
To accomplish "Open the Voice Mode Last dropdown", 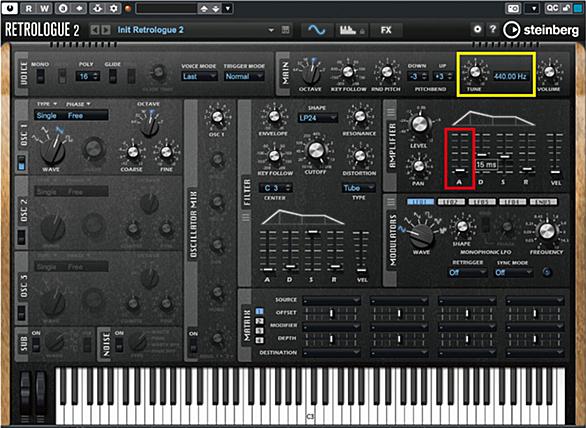I will 199,77.
